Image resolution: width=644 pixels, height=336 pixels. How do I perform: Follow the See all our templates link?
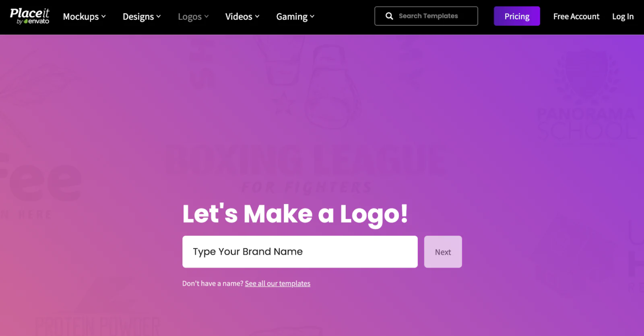pyautogui.click(x=277, y=284)
